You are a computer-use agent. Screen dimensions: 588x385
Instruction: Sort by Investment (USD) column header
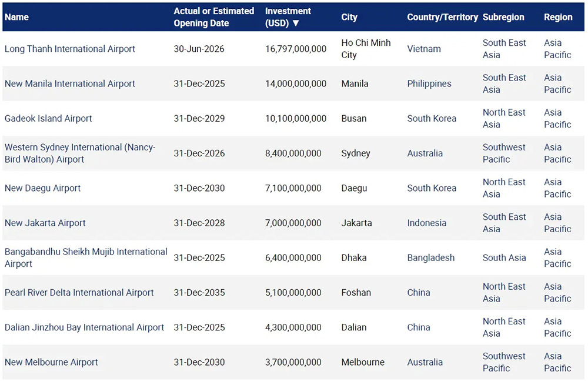[288, 17]
